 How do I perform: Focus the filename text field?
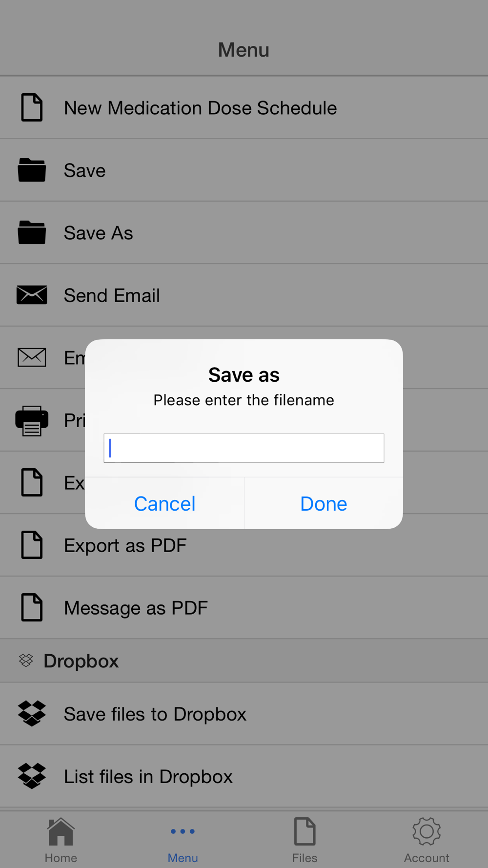(x=244, y=448)
